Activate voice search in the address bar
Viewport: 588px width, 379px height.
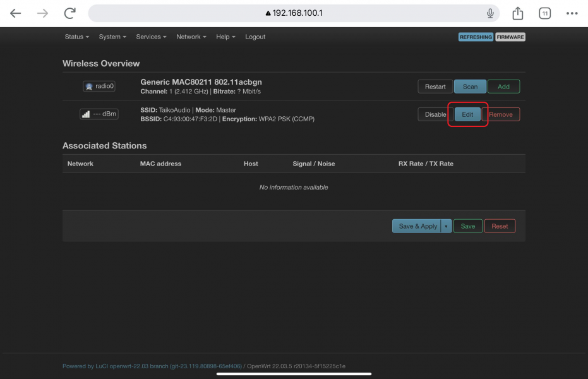(490, 13)
